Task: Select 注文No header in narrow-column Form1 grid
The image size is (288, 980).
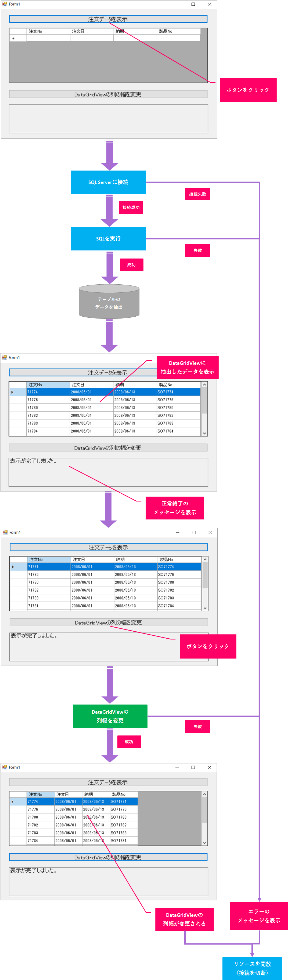Action: 41,794
